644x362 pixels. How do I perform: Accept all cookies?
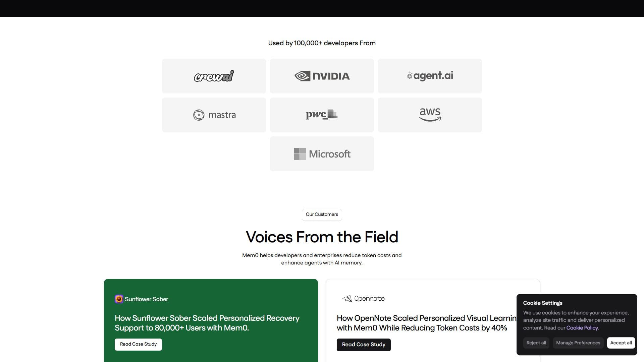click(621, 343)
